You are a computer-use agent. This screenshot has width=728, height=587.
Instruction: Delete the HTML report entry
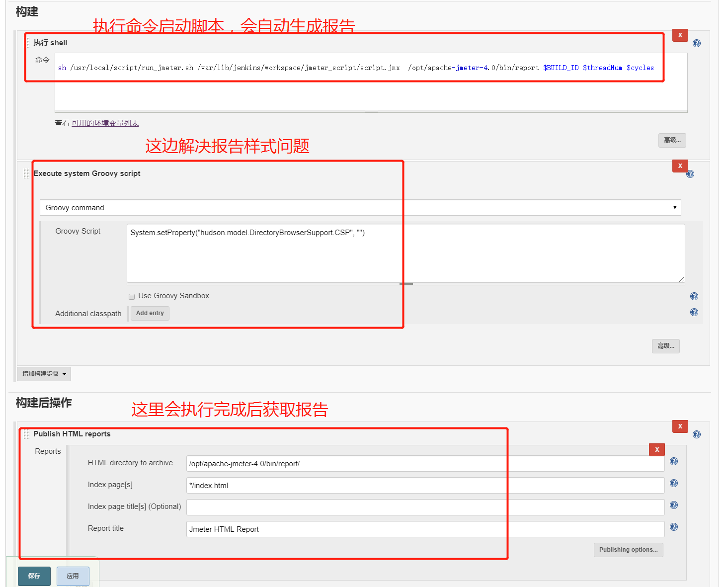point(657,450)
